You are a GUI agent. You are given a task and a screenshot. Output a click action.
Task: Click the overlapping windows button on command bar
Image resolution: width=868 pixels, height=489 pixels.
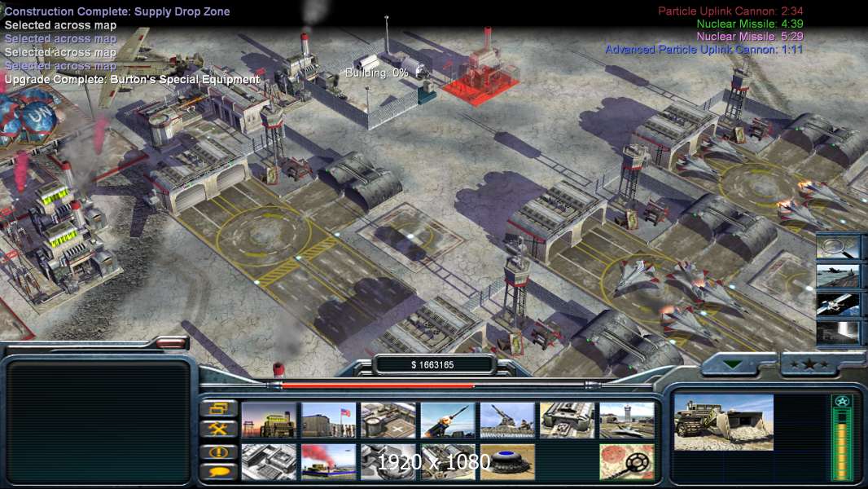pyautogui.click(x=219, y=408)
